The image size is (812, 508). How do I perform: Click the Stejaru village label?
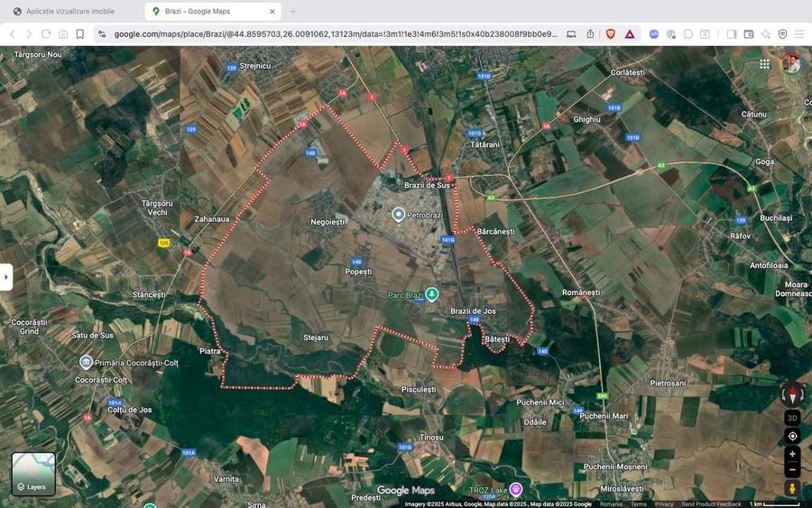click(x=316, y=337)
